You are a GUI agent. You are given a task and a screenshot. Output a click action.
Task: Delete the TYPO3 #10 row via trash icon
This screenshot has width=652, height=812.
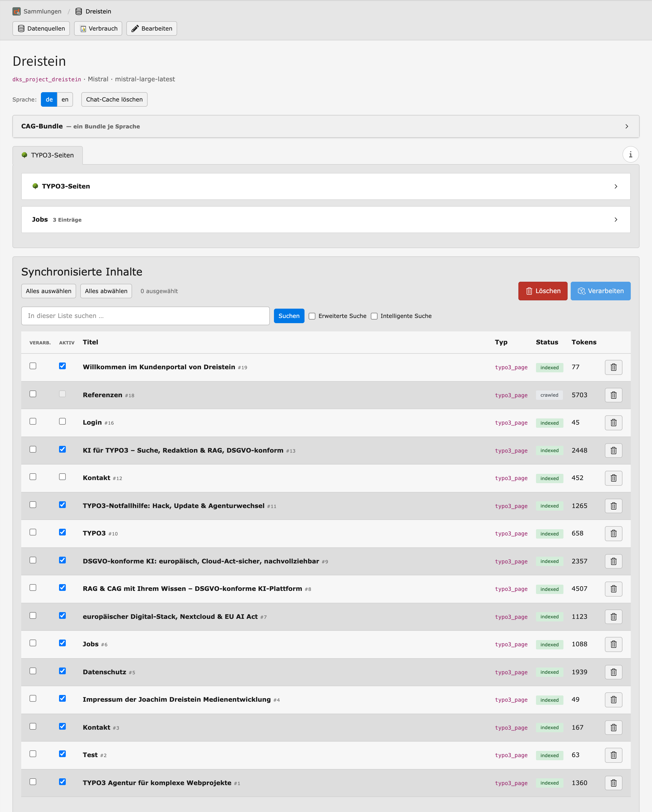pos(613,533)
